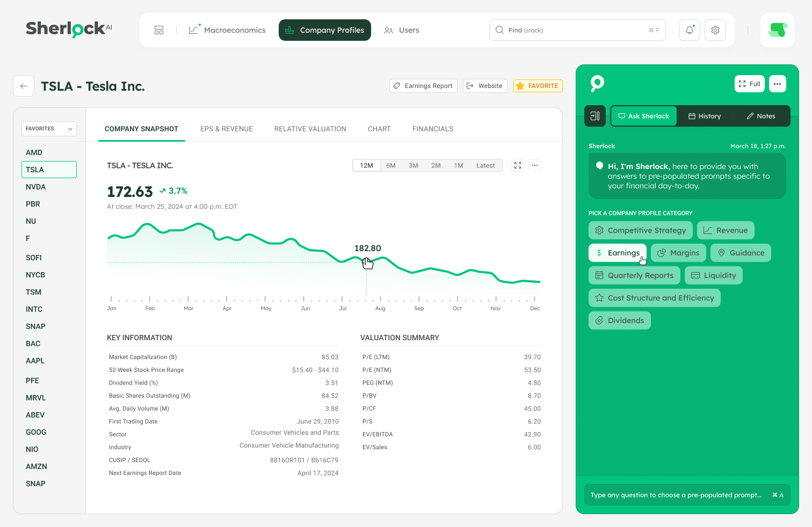
Task: Select TSLA in favorites list
Action: click(x=49, y=170)
